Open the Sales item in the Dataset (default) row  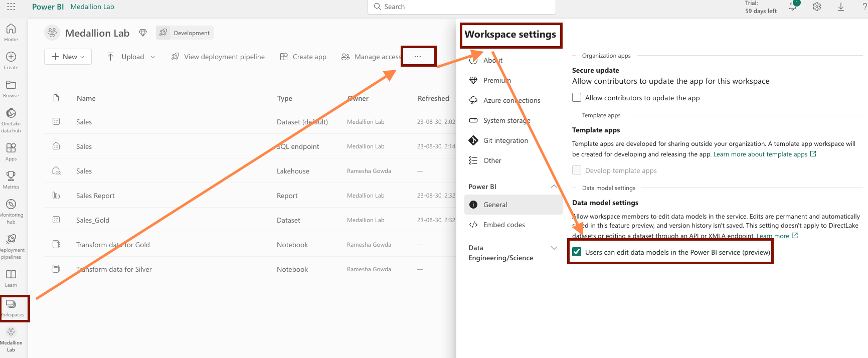tap(84, 122)
